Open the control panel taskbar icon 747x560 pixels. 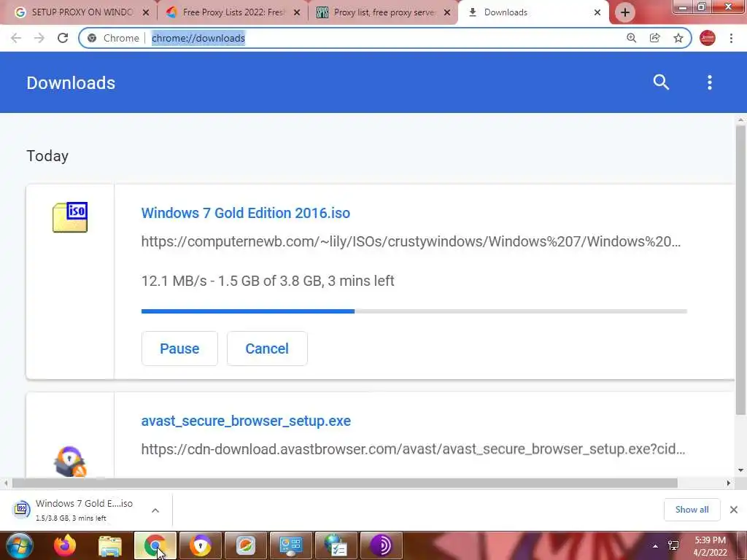pyautogui.click(x=291, y=545)
